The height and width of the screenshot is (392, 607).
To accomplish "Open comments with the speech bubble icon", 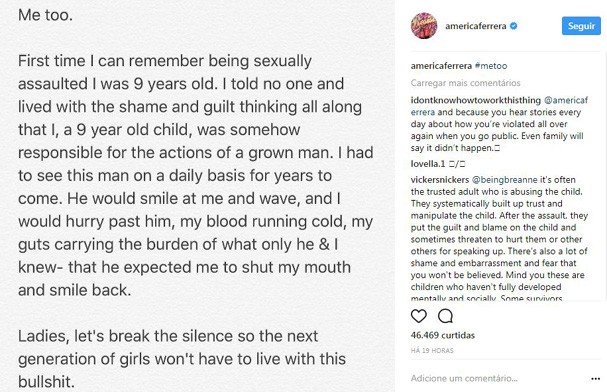I will (x=445, y=316).
